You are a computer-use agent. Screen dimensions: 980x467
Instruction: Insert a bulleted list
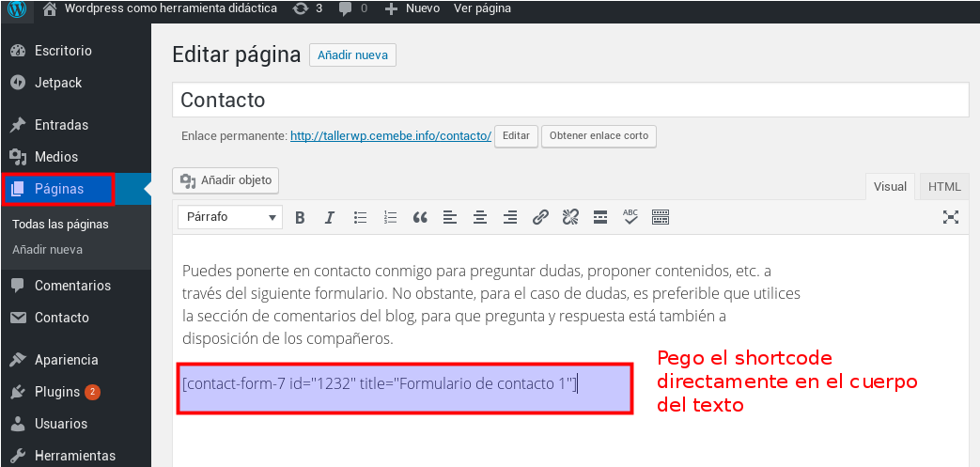coord(360,217)
